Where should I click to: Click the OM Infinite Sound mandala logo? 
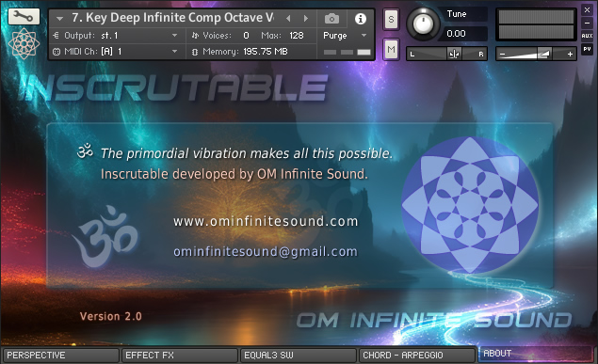[470, 205]
